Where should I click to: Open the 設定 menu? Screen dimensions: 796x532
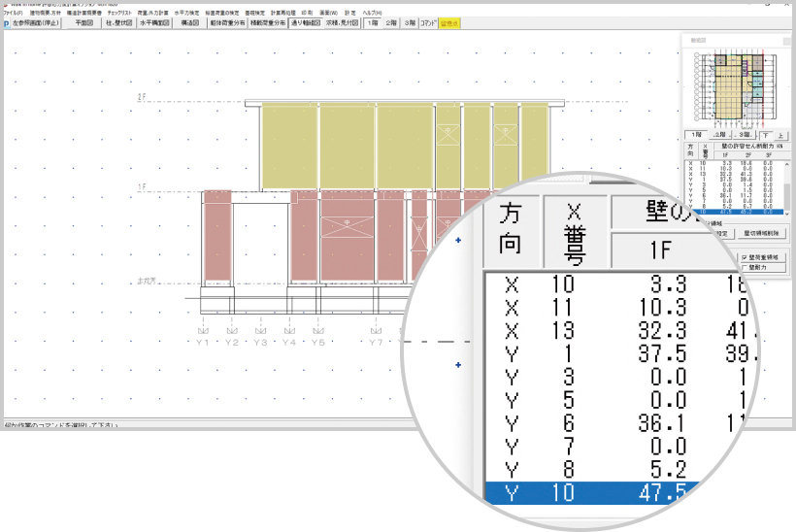coord(350,13)
